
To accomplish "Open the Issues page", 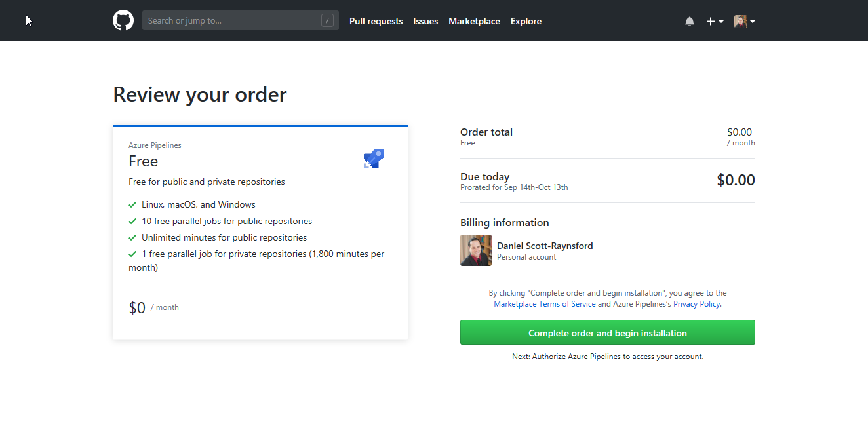I will click(x=425, y=22).
